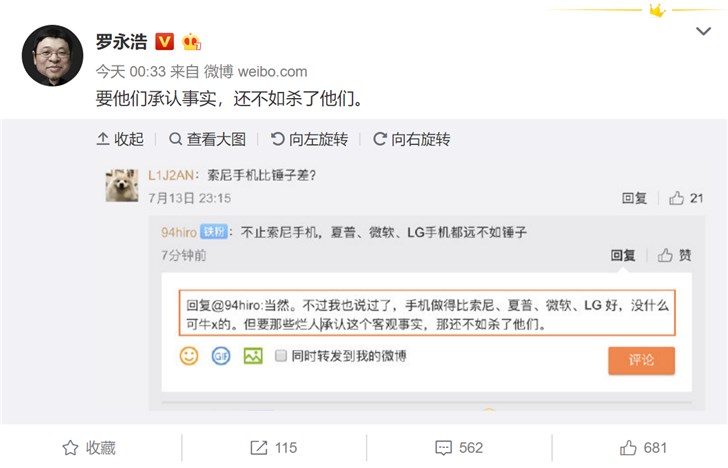Like the L1J2AN comment thumbs-up

tap(677, 199)
